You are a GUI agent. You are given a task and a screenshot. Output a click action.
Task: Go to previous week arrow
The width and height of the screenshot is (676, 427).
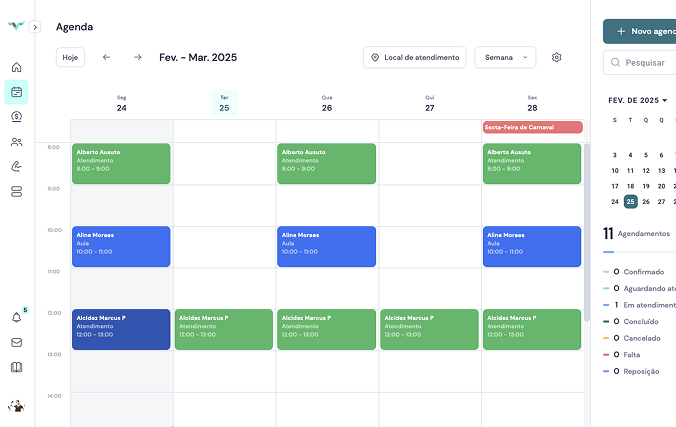coord(107,58)
